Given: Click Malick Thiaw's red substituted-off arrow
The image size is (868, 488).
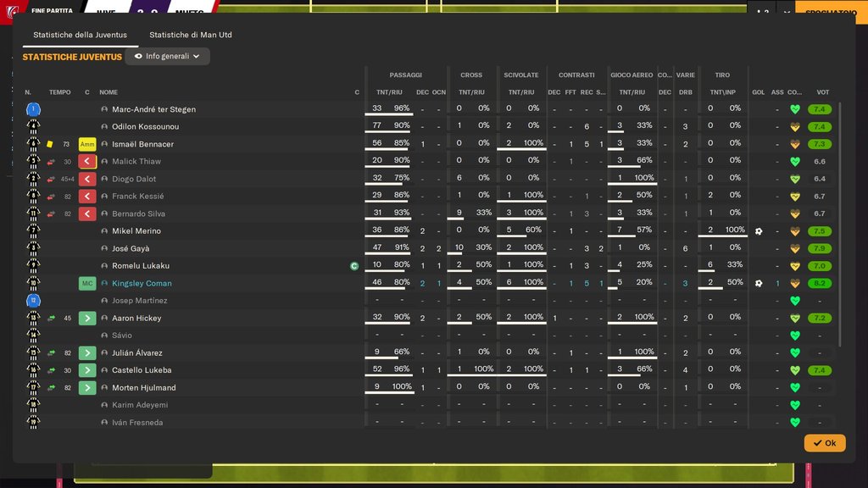Looking at the screenshot, I should pyautogui.click(x=87, y=162).
